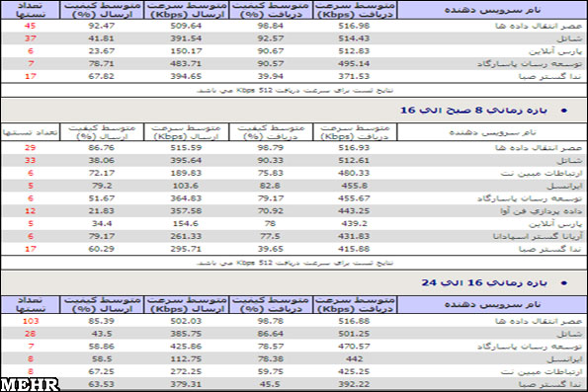Click the receive quality value 39.94

click(271, 76)
